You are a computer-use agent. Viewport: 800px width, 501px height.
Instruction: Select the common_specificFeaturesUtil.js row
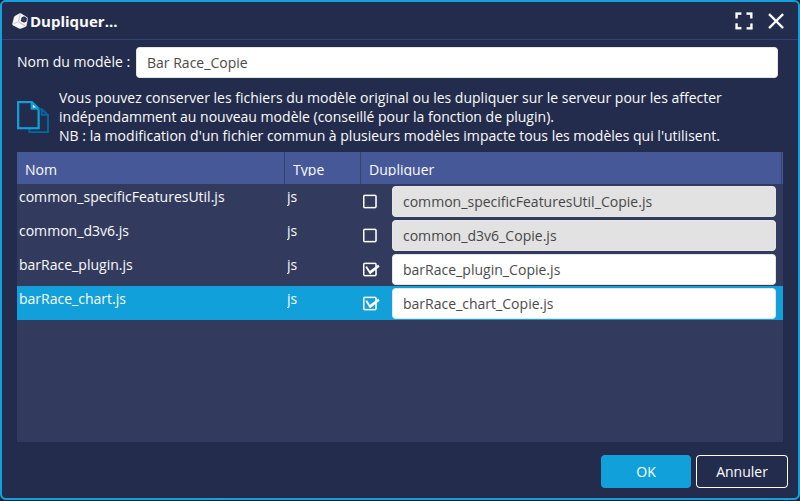[x=150, y=198]
